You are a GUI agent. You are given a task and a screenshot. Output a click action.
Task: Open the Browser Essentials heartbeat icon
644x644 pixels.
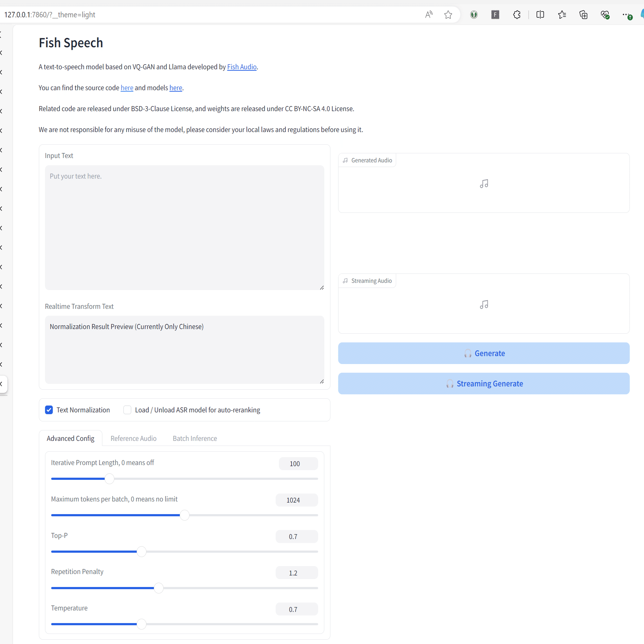point(605,14)
